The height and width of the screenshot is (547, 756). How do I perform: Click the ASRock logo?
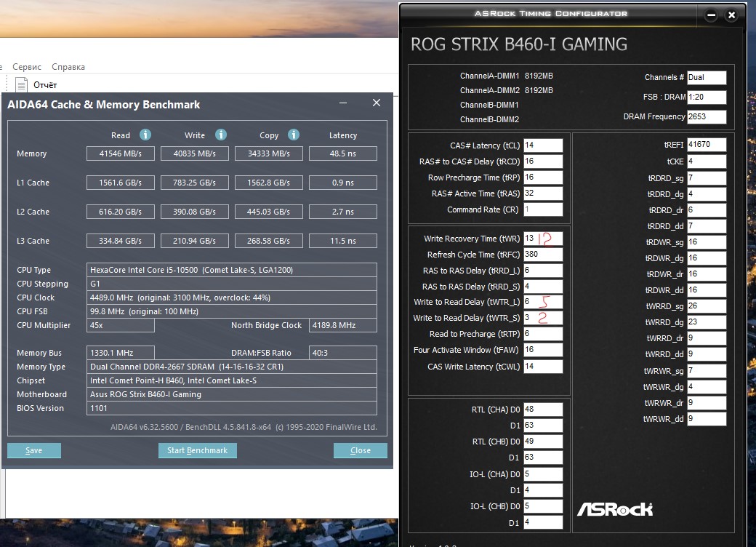coord(615,509)
